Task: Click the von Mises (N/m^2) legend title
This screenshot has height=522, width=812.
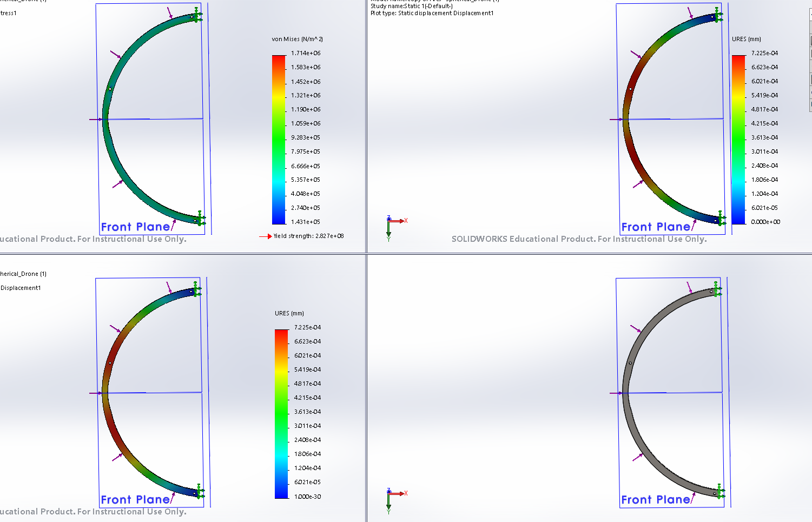Action: coord(297,39)
